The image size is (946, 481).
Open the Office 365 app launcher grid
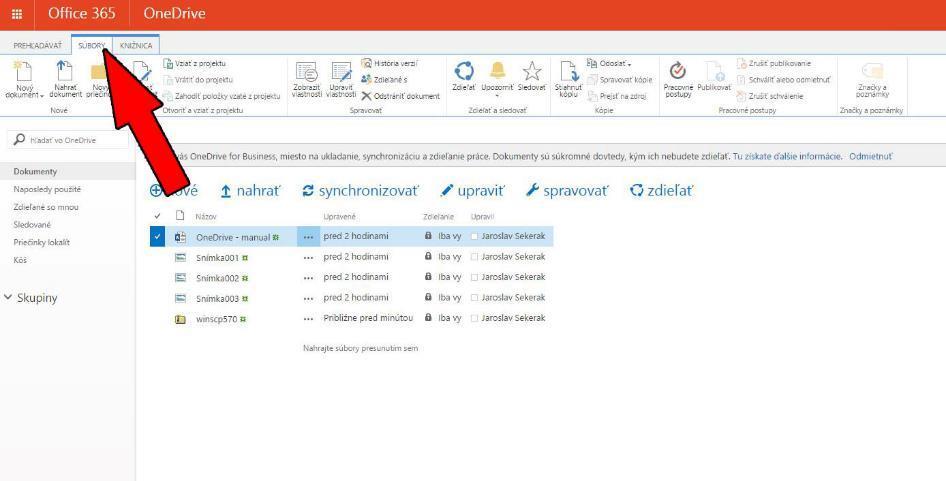17,14
